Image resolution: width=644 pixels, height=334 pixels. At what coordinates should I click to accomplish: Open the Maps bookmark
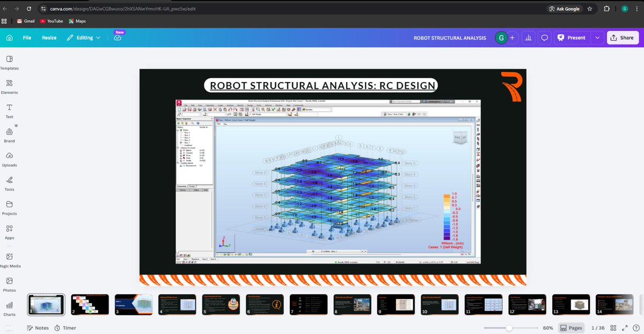coord(77,21)
